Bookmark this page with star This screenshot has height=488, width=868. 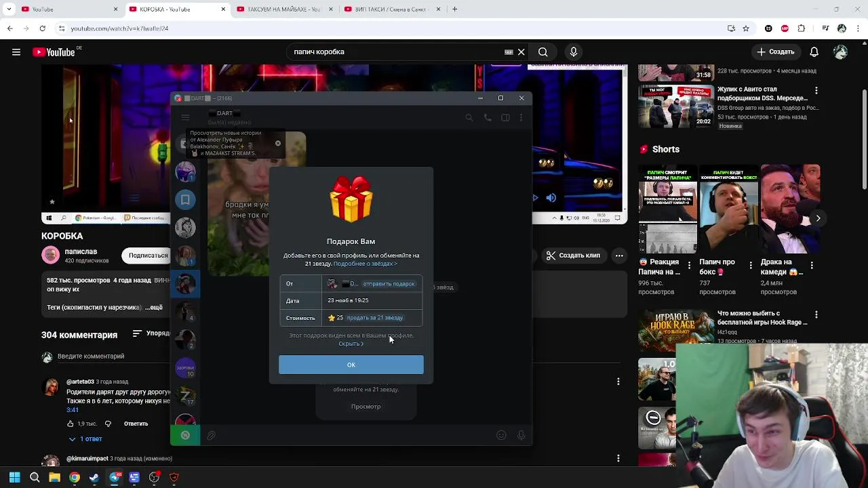coord(746,28)
